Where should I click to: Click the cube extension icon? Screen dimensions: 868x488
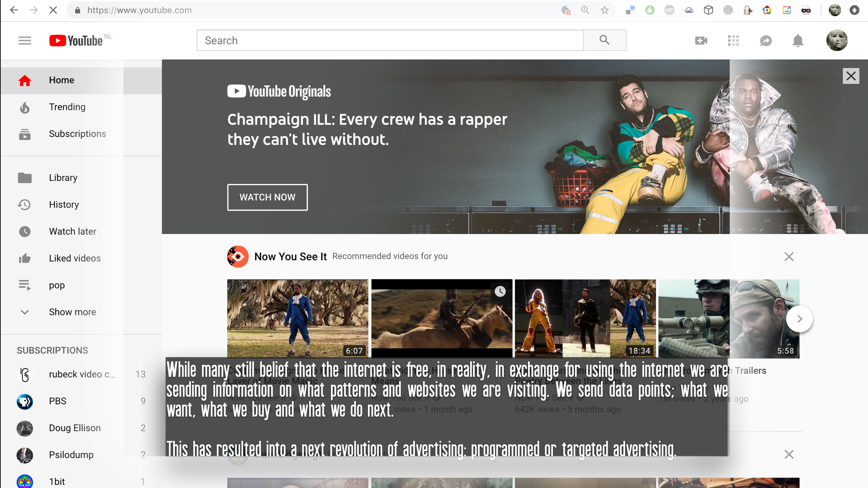708,10
